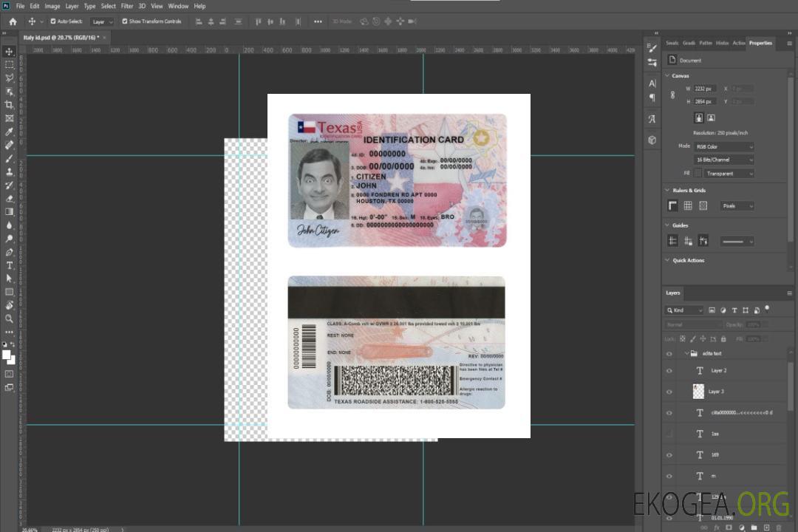Viewport: 798px width, 532px height.
Task: Select the Horizontal Type tool
Action: 9,265
